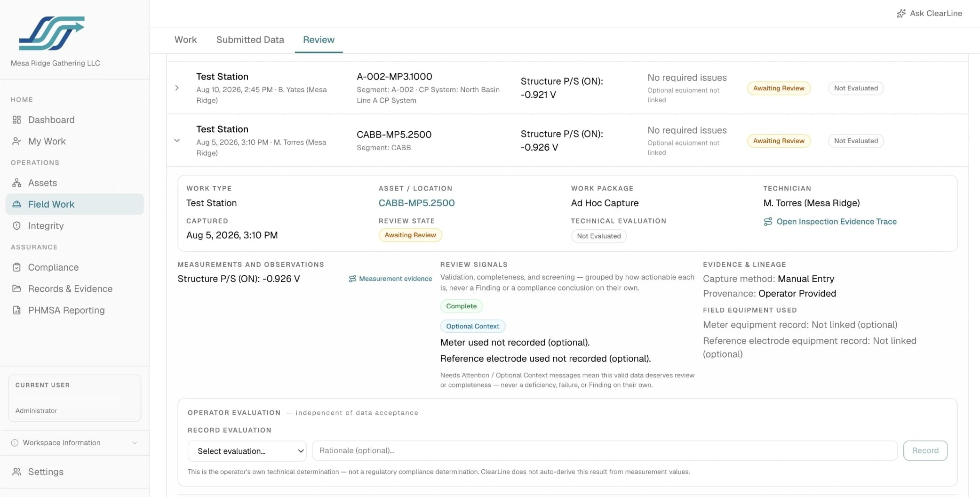980x497 pixels.
Task: Select the Assets hierarchy icon
Action: [17, 183]
